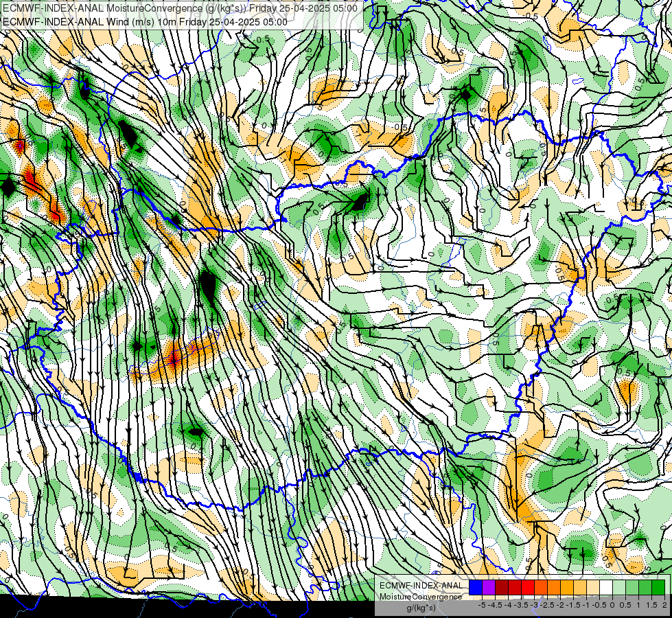Click the blue swatch in the legend

476,588
